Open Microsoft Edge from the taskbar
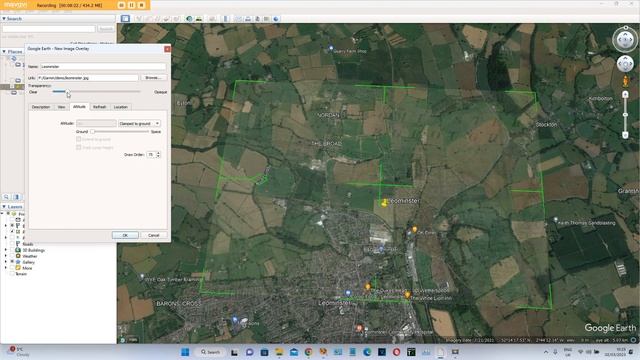 [x=367, y=352]
